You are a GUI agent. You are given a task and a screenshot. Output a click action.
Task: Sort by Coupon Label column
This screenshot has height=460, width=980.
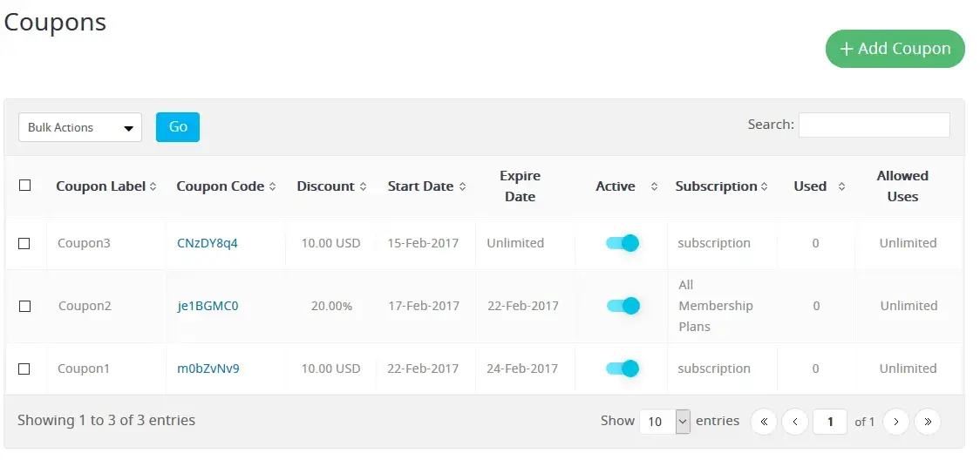106,186
